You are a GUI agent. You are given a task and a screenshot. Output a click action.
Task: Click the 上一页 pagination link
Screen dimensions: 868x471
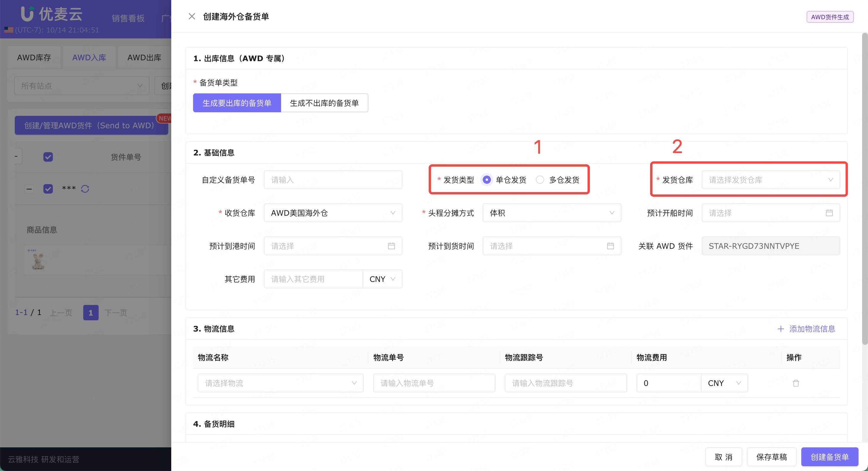pyautogui.click(x=61, y=313)
